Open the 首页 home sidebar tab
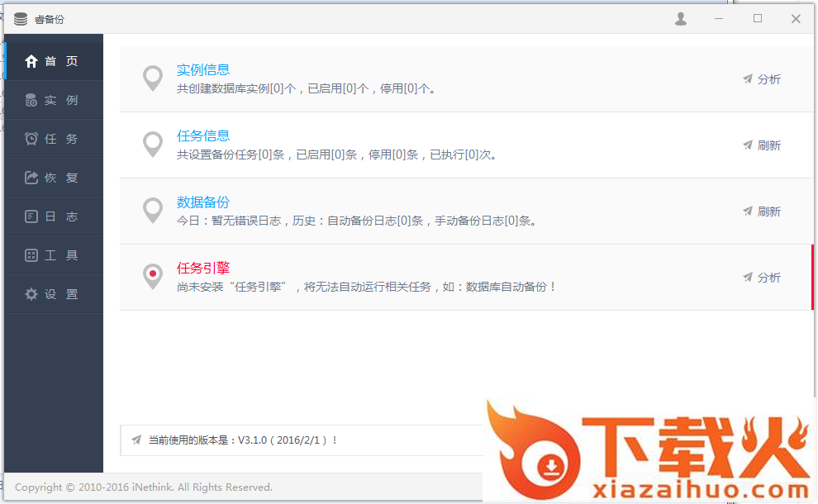Image resolution: width=818 pixels, height=504 pixels. 53,61
